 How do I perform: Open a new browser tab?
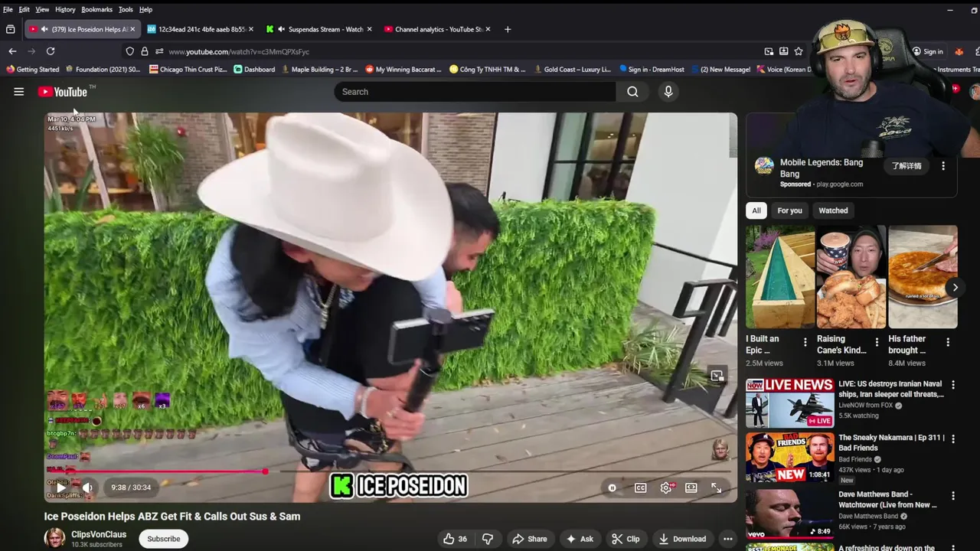click(x=508, y=29)
